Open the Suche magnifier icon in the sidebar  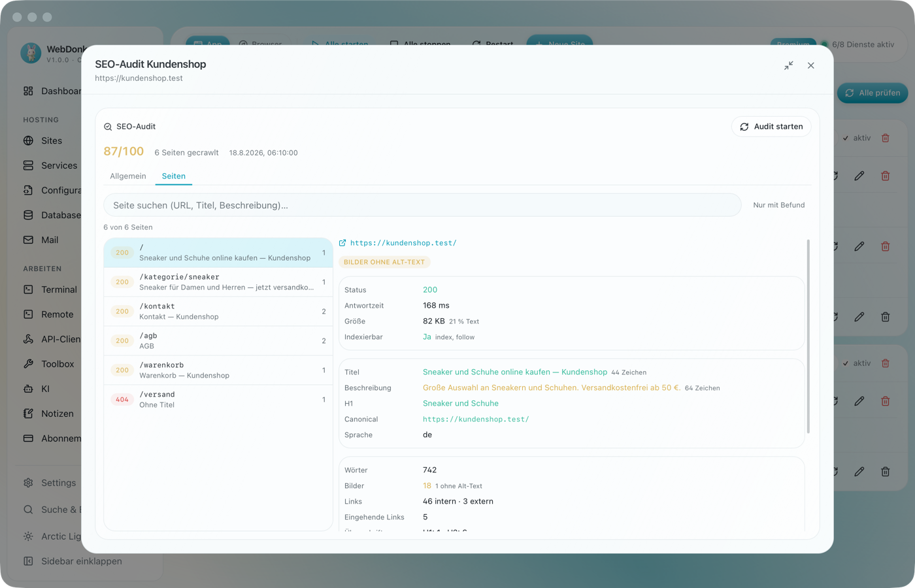[x=28, y=510]
